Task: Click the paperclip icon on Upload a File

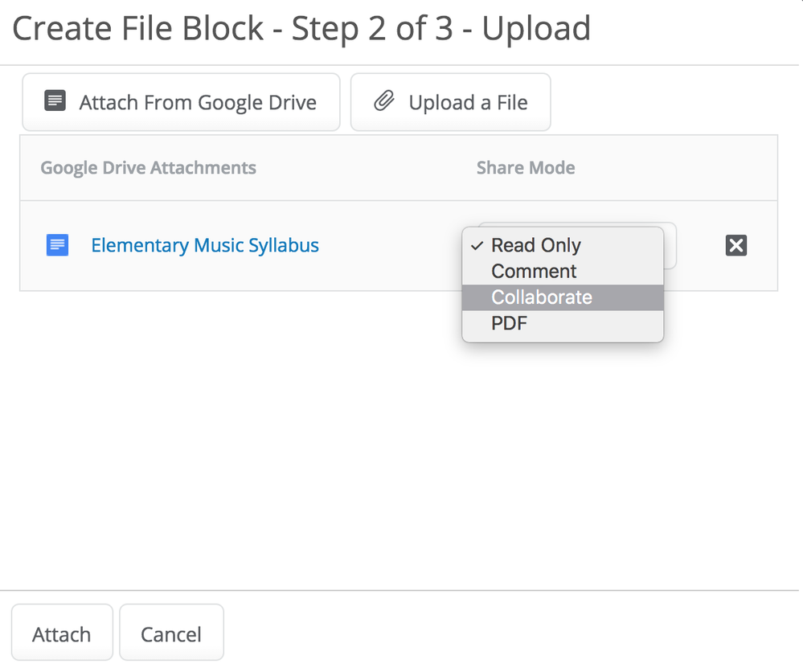Action: [x=384, y=102]
